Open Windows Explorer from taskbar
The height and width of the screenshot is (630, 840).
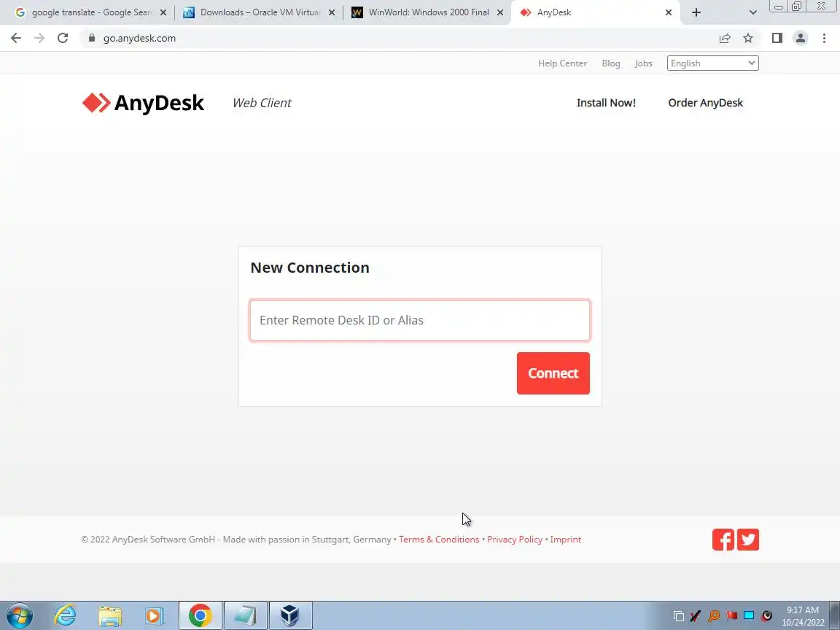[x=110, y=615]
